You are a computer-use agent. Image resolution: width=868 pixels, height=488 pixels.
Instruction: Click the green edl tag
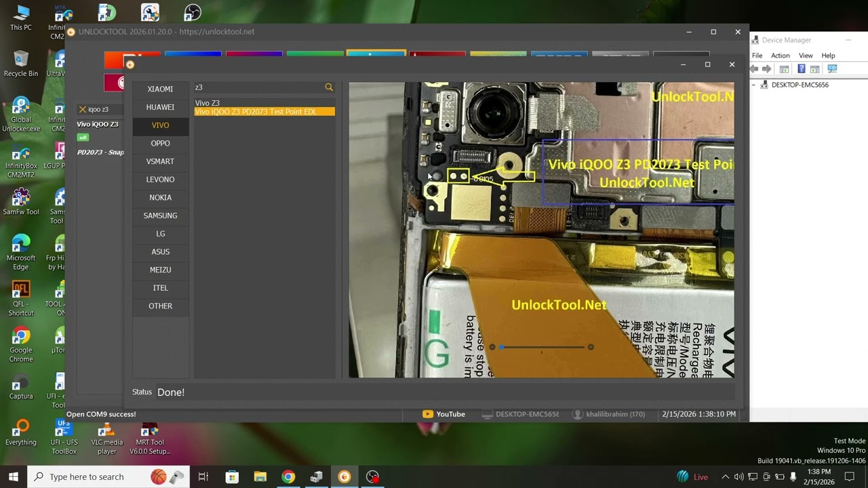pyautogui.click(x=83, y=138)
